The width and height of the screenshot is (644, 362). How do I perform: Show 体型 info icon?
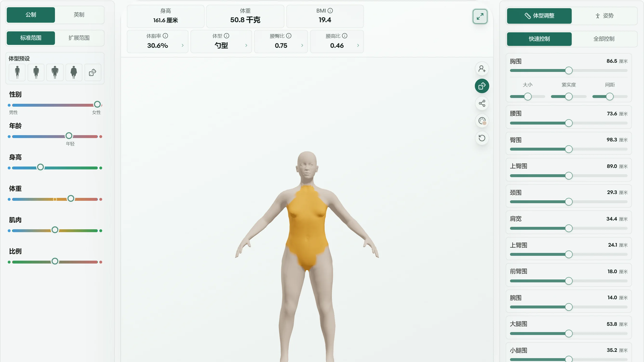227,36
